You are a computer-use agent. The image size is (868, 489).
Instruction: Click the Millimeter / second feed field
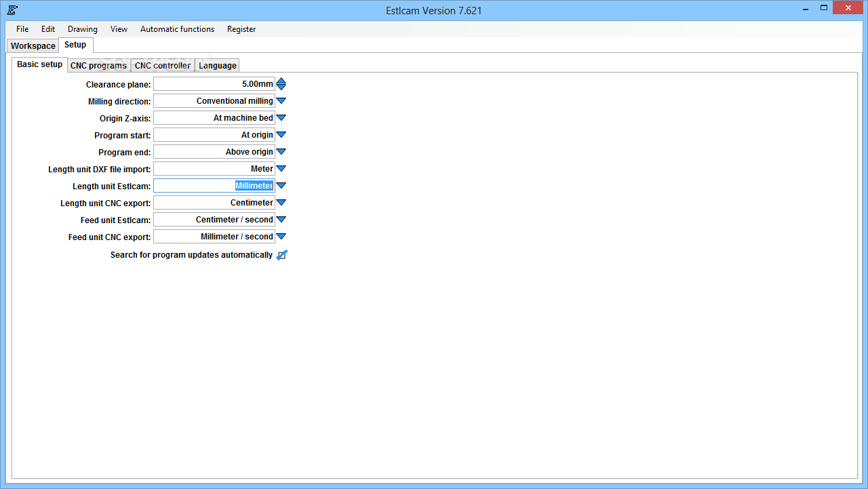[214, 237]
